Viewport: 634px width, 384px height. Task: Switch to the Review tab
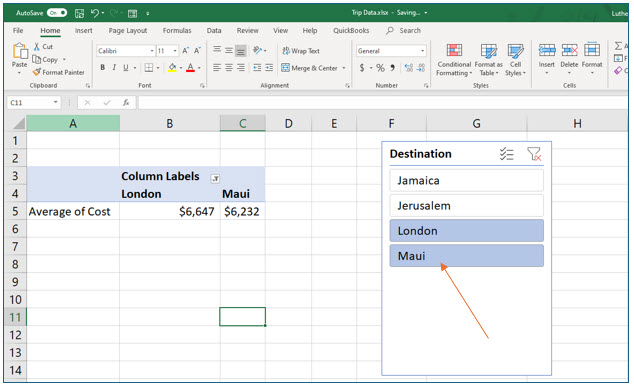click(x=247, y=30)
